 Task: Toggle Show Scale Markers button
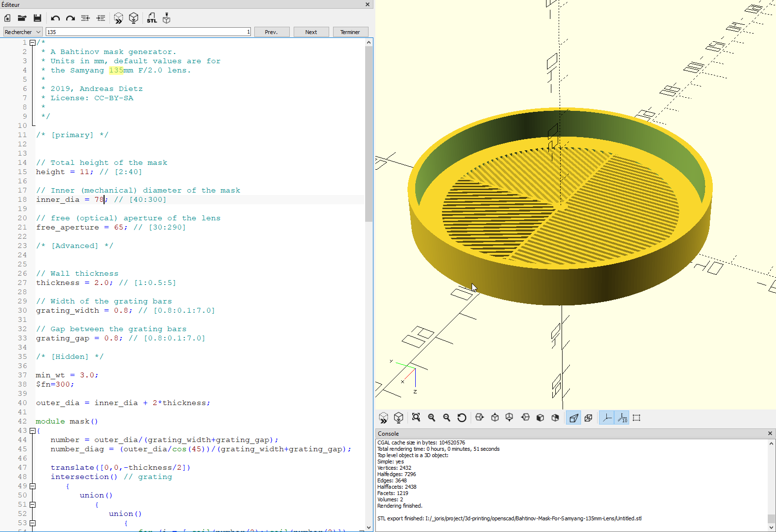coord(622,418)
